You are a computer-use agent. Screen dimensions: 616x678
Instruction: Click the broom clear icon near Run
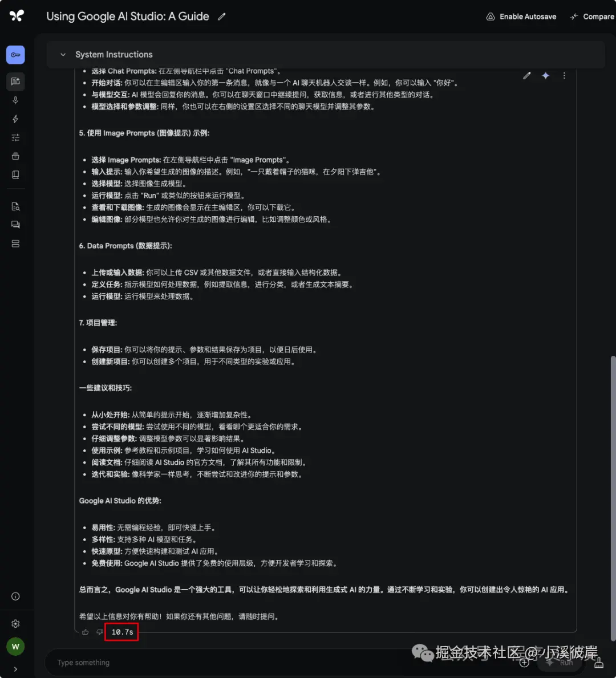[599, 663]
